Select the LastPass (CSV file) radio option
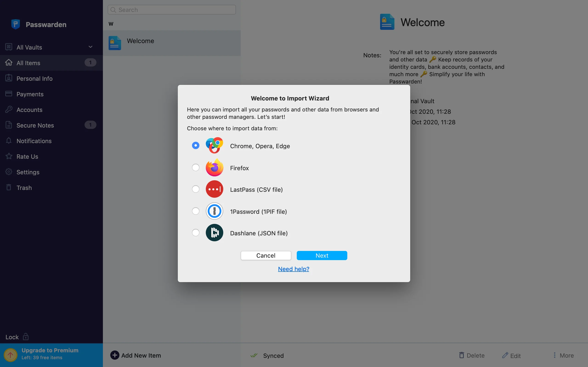Screen dimensions: 588x367 [196, 189]
